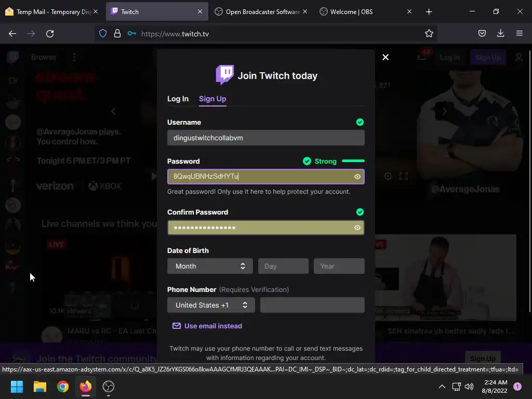Switch to the Welcome | OBS tab
Screen dimensions: 532x399
tap(365, 11)
